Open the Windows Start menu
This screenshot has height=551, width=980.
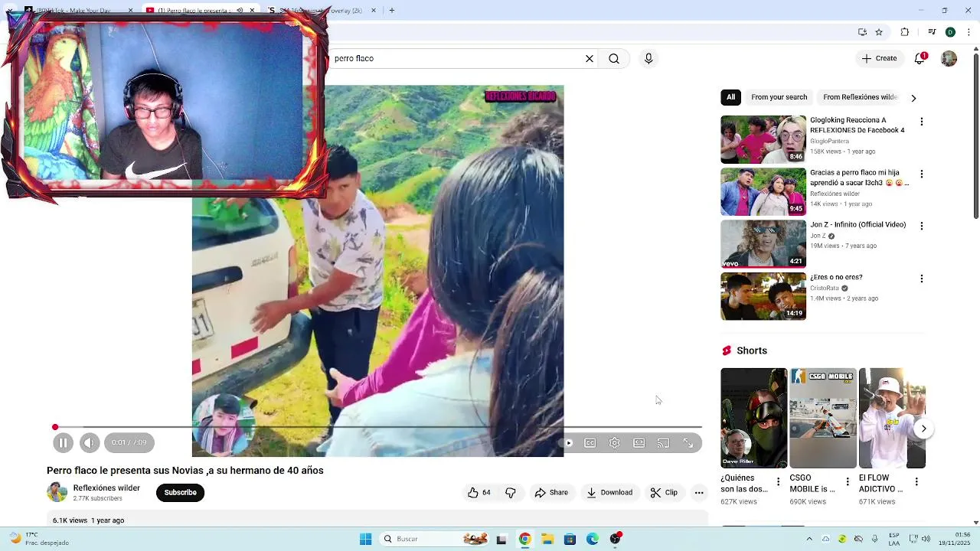(365, 539)
